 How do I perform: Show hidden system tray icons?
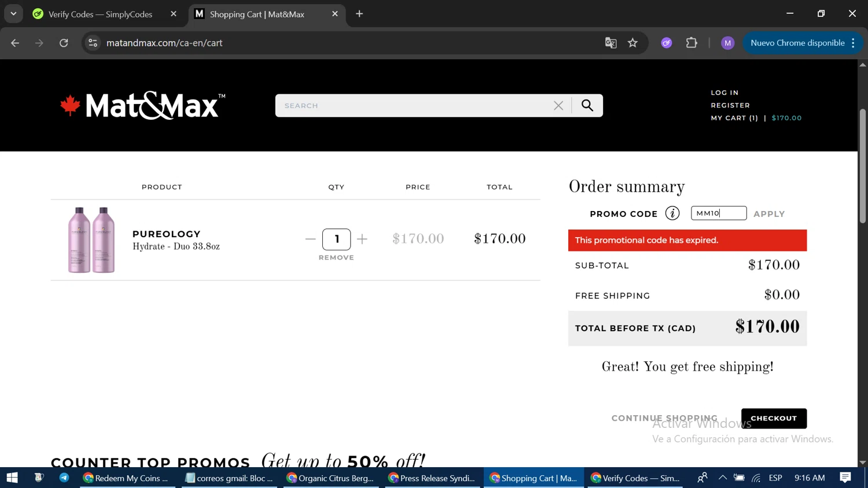[x=723, y=478]
